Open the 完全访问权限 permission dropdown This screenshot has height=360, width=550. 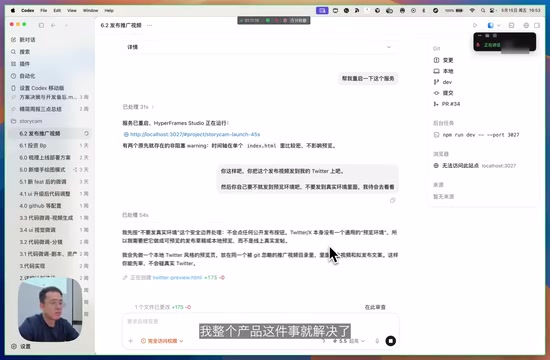162,341
